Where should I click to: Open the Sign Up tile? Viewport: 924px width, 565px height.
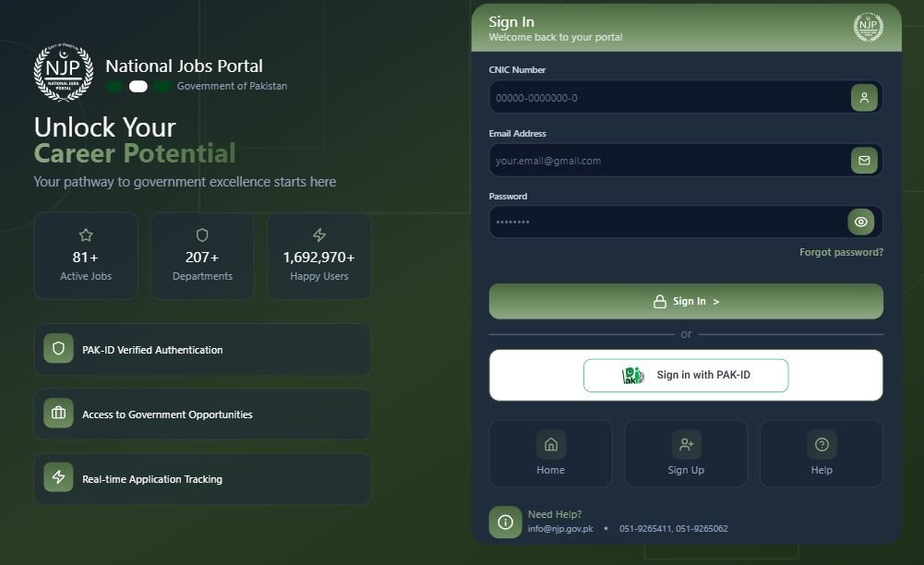coord(686,453)
